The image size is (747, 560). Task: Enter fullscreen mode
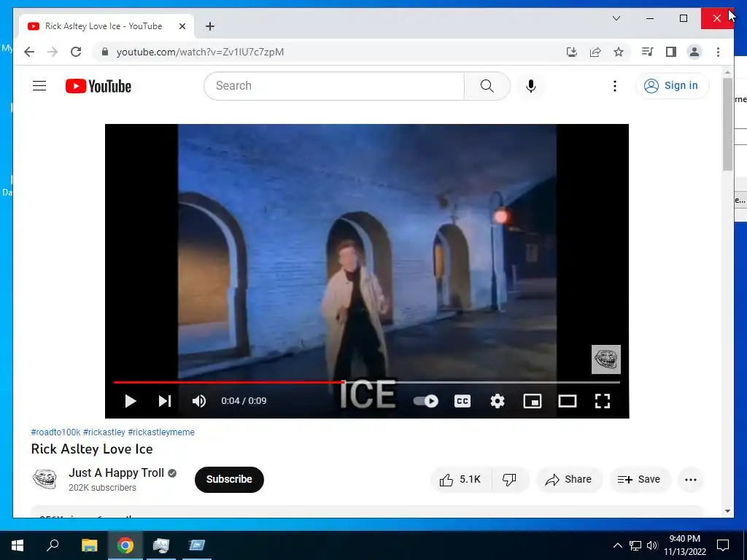pyautogui.click(x=603, y=401)
